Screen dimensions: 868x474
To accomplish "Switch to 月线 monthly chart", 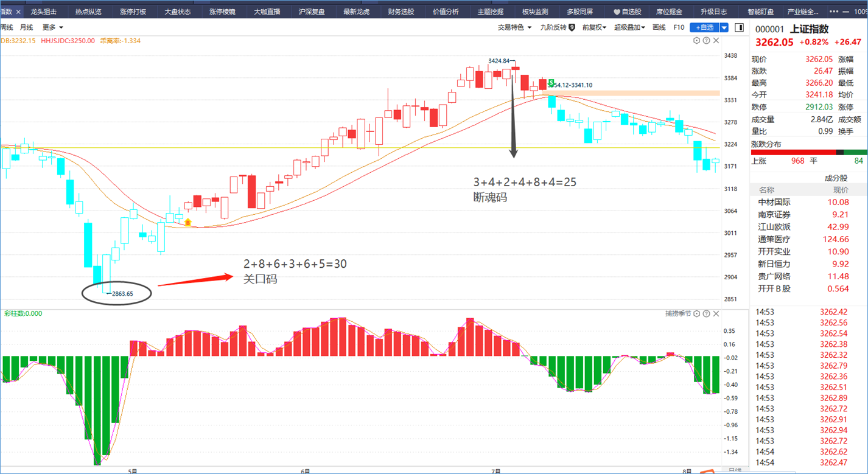I will (26, 27).
